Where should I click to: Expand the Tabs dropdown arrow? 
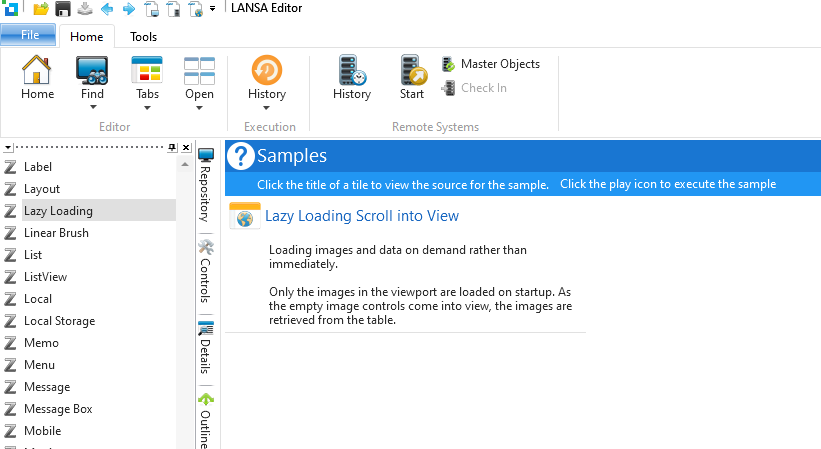(147, 108)
